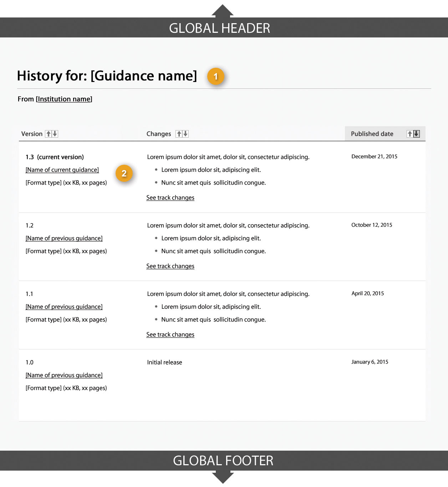The image size is (448, 487).
Task: Open the Institution name link
Action: click(63, 99)
